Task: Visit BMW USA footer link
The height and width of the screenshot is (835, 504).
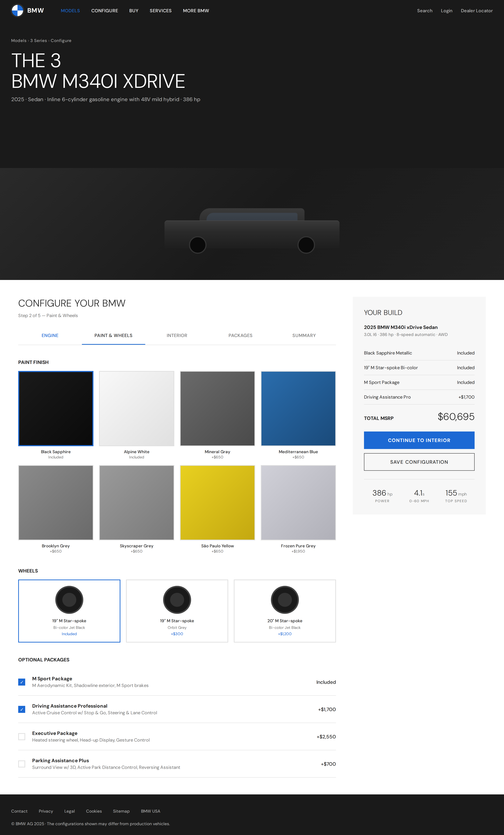Action: [150, 811]
